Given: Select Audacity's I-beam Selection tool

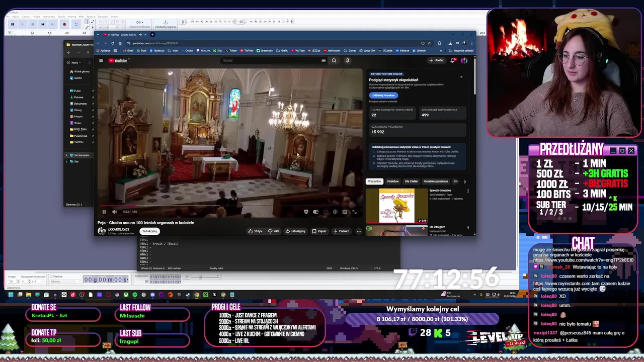Looking at the screenshot, I should coord(87,22).
